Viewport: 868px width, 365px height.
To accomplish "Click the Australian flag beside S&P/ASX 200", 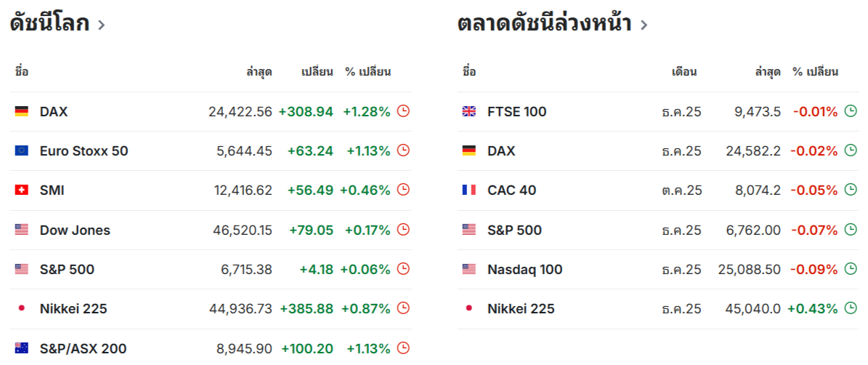I will 22,348.
